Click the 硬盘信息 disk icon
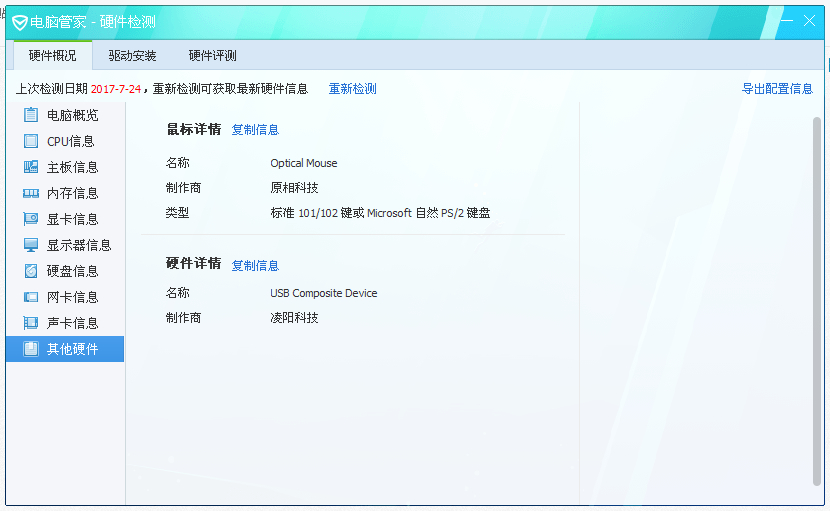Viewport: 830px width, 511px height. 31,271
